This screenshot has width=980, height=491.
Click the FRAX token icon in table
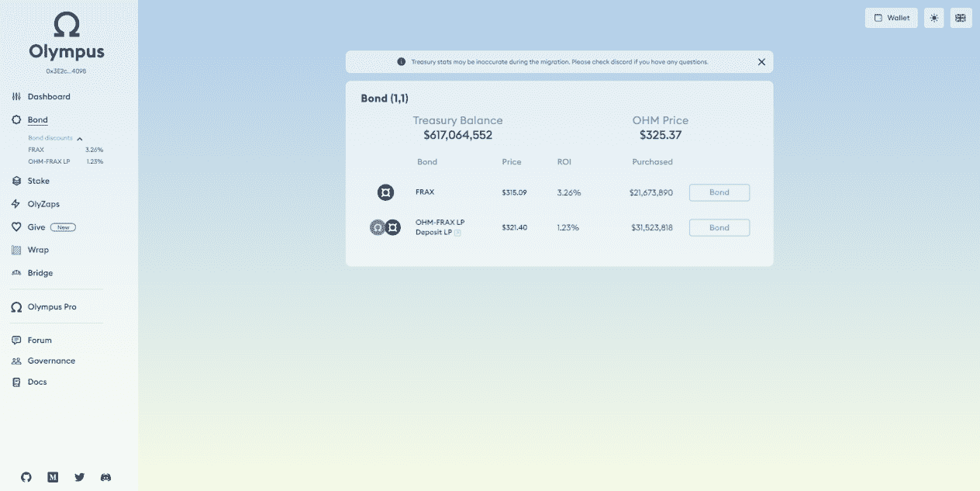385,192
